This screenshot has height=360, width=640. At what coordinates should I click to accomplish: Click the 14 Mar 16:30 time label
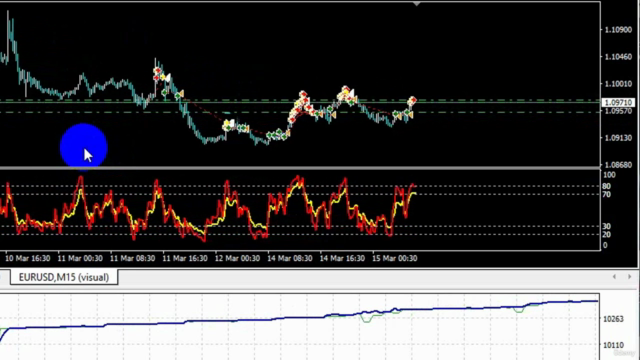342,258
